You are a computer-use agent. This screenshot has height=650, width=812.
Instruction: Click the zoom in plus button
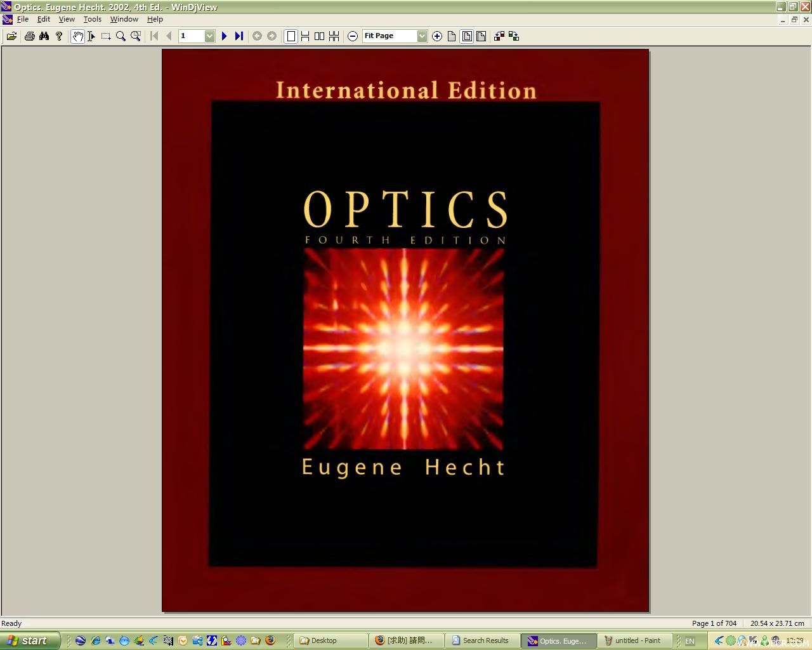pos(437,36)
